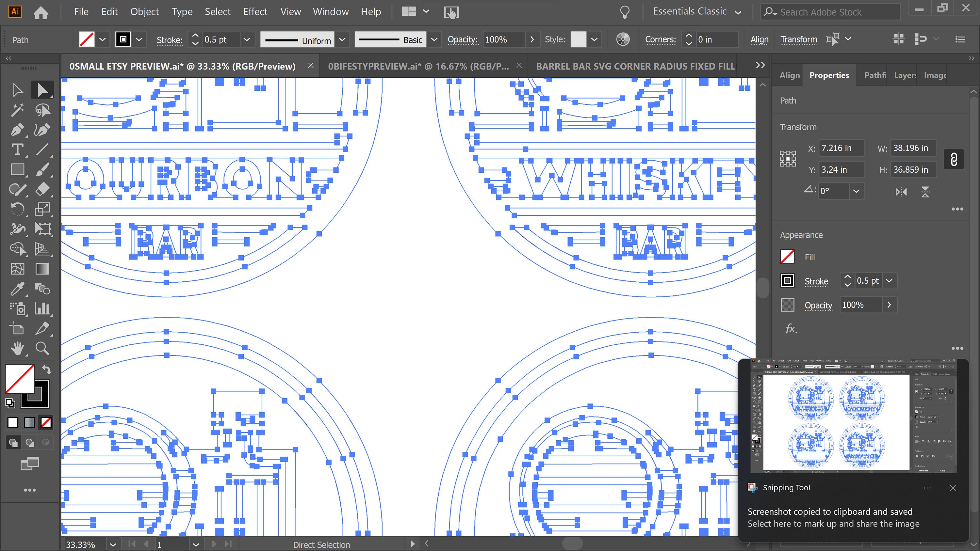Toggle constrain proportions link in Transform panel
The width and height of the screenshot is (980, 551).
pos(954,159)
